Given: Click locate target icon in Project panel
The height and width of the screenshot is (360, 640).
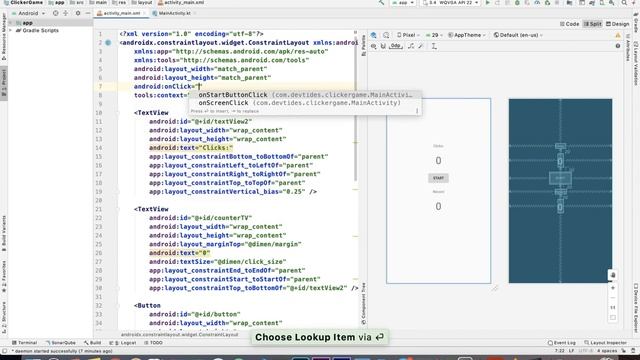Looking at the screenshot, I should coord(56,13).
